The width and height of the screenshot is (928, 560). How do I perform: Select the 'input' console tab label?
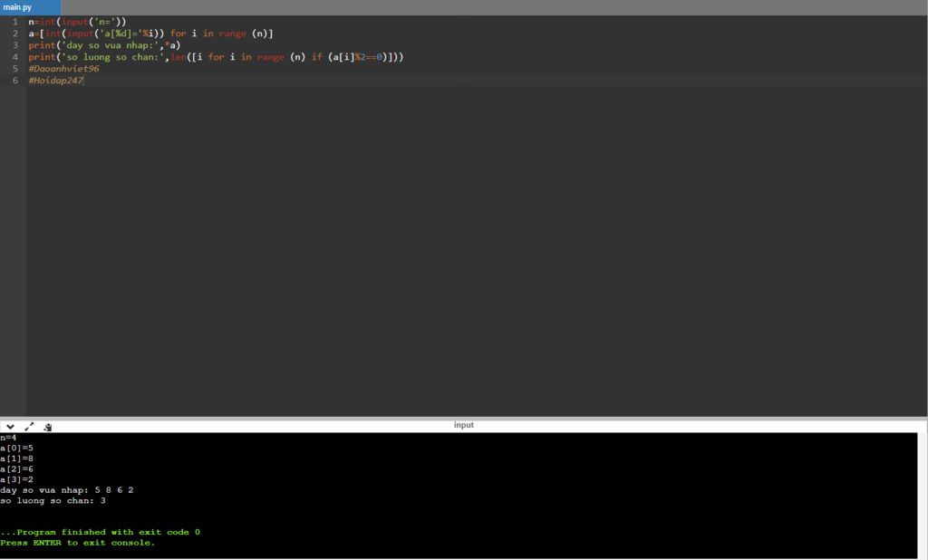(463, 425)
